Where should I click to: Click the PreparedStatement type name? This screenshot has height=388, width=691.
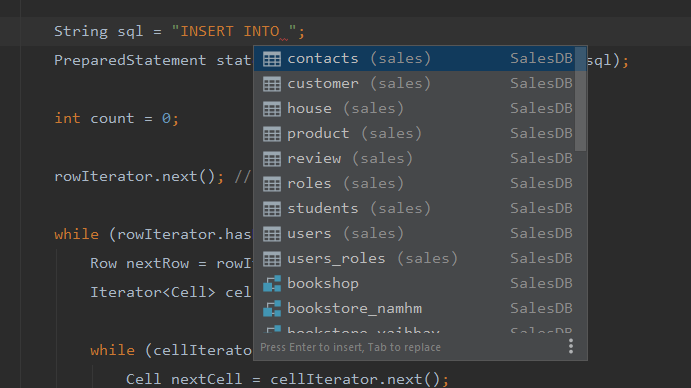tap(130, 60)
